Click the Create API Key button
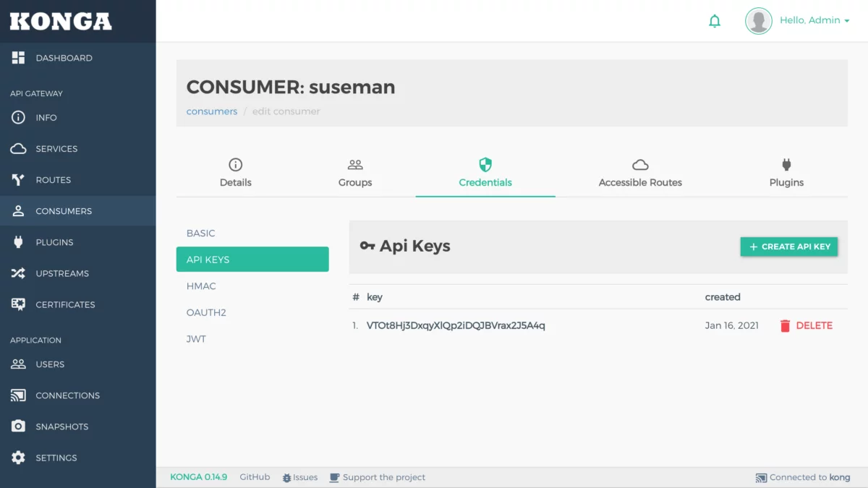Screen dimensions: 868x488 [x=789, y=247]
